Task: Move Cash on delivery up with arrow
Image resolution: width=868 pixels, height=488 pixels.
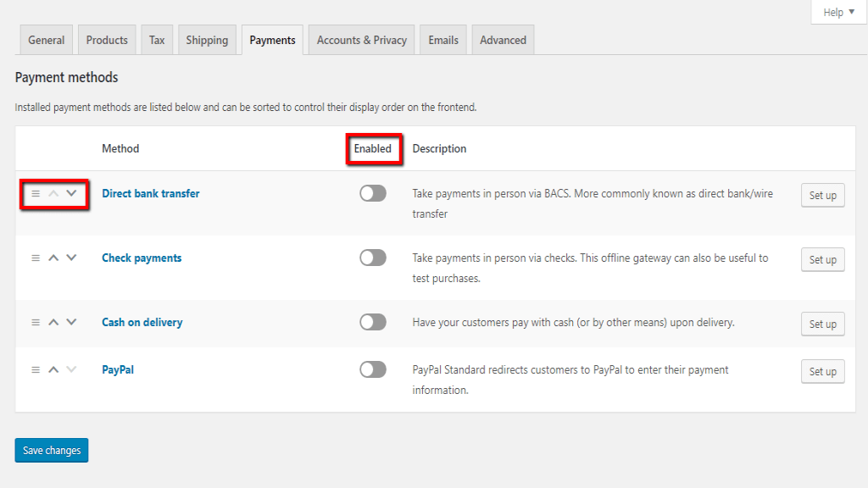Action: [53, 322]
